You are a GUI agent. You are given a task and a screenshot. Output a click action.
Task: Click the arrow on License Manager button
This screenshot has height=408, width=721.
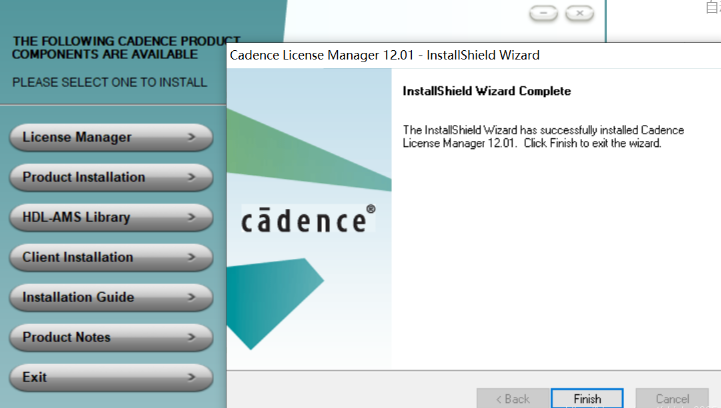pos(191,137)
